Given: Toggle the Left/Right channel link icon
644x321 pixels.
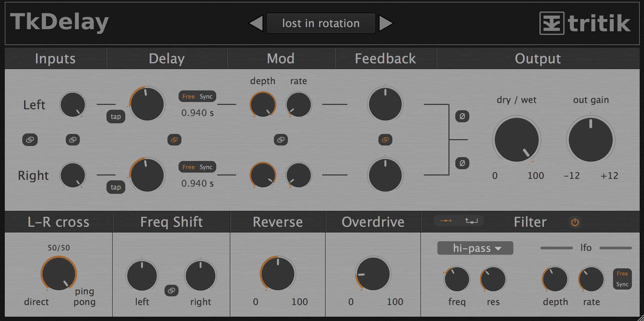Looking at the screenshot, I should tap(30, 139).
